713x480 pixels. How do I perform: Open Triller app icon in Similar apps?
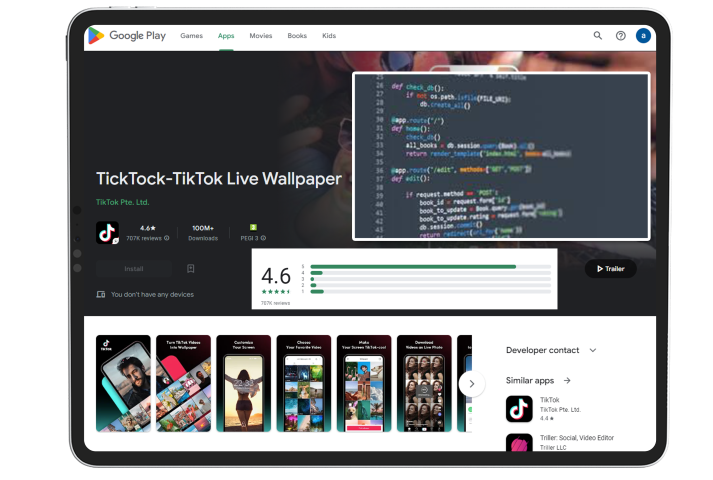click(519, 442)
